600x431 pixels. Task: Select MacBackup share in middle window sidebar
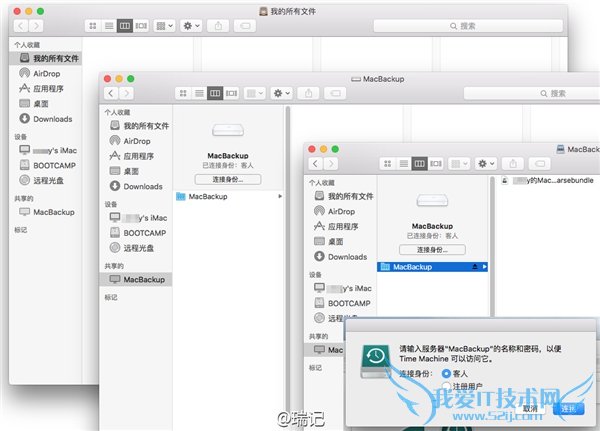point(136,279)
